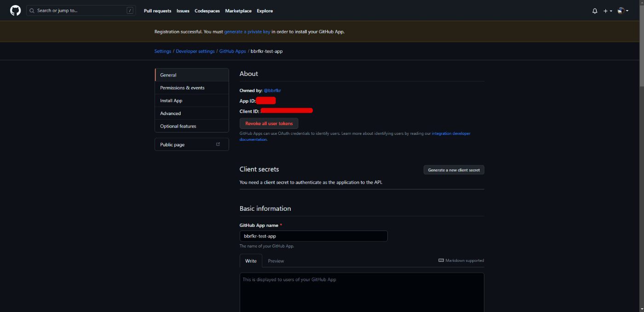Open Optional features sidebar item
The image size is (644, 312).
click(192, 126)
